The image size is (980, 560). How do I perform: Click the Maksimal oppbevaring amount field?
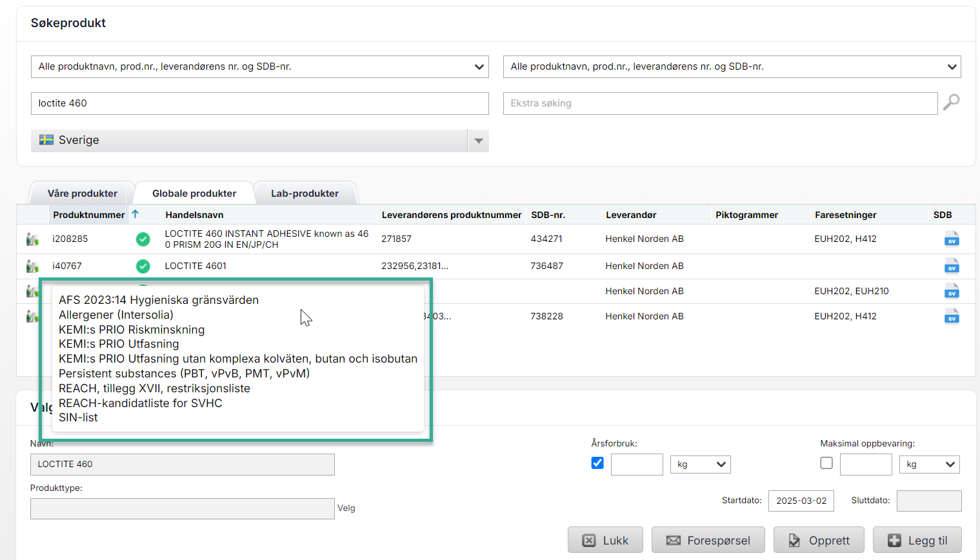[866, 465]
